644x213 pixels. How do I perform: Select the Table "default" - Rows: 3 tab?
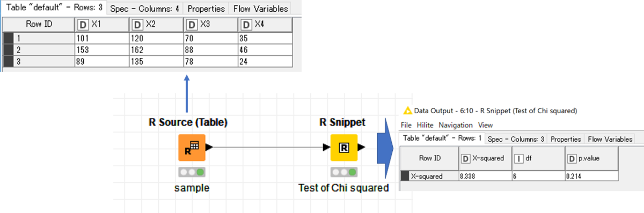coord(54,8)
